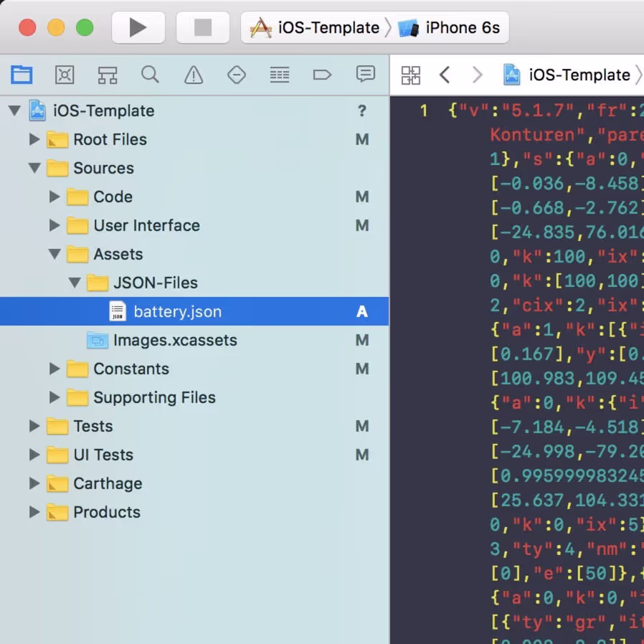Open the Test navigator
This screenshot has width=644, height=644.
point(237,75)
